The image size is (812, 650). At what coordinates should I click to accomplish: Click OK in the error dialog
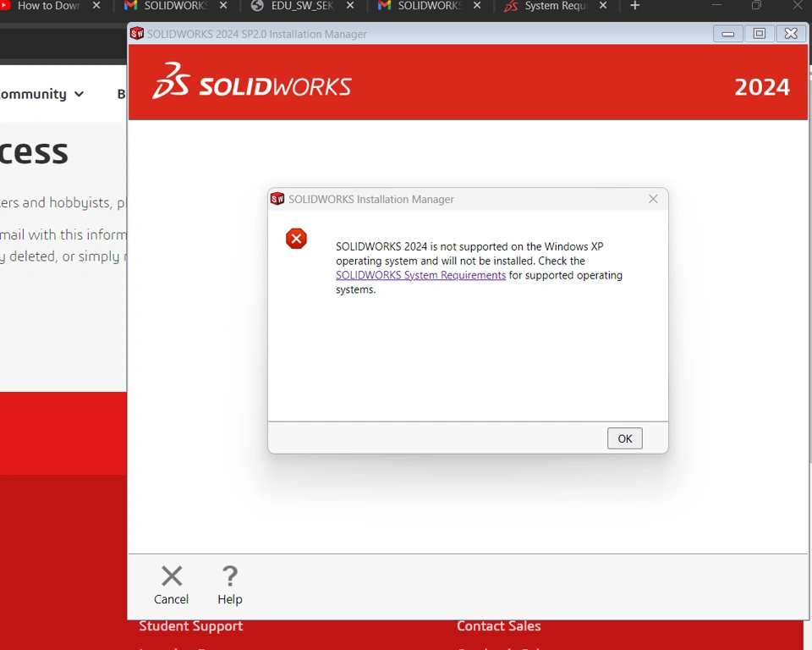click(624, 438)
